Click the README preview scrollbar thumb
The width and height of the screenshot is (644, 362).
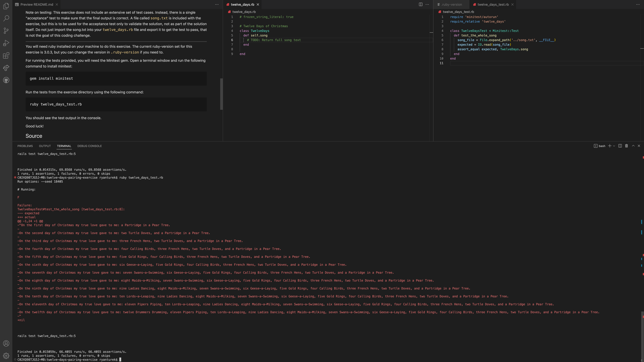click(x=221, y=94)
